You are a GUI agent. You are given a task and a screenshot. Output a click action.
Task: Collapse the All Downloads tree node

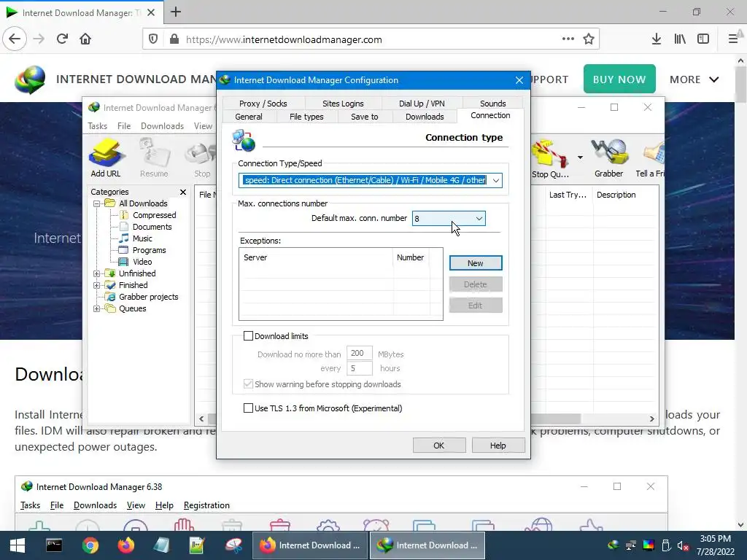[x=97, y=203]
